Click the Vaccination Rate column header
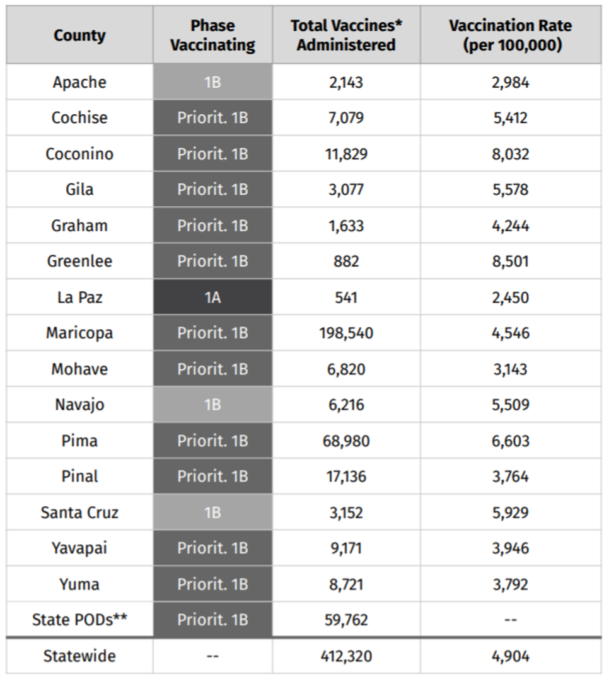 pos(510,35)
